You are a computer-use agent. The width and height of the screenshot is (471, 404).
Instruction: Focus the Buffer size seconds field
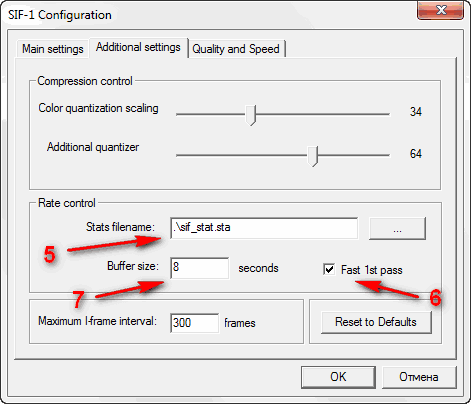click(200, 268)
